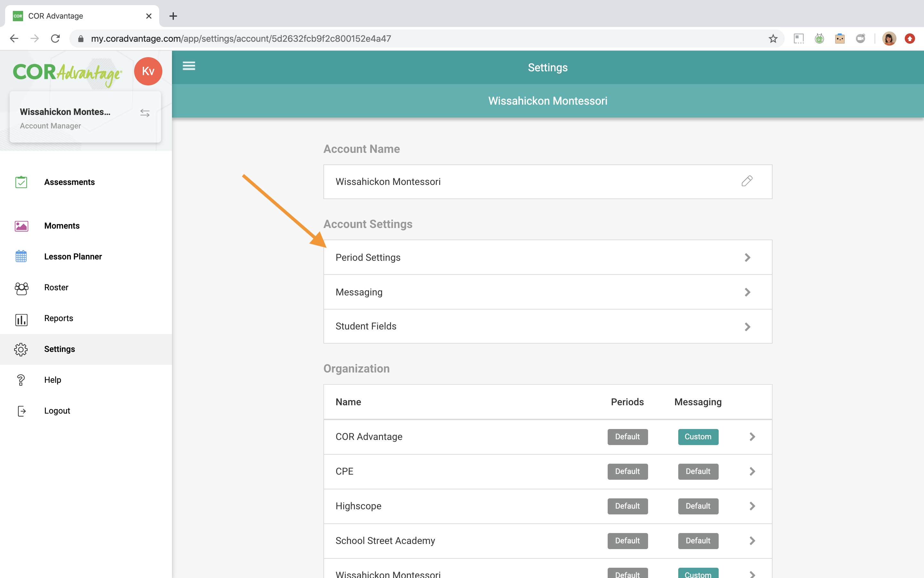
Task: Select Help in the sidebar
Action: coord(86,380)
